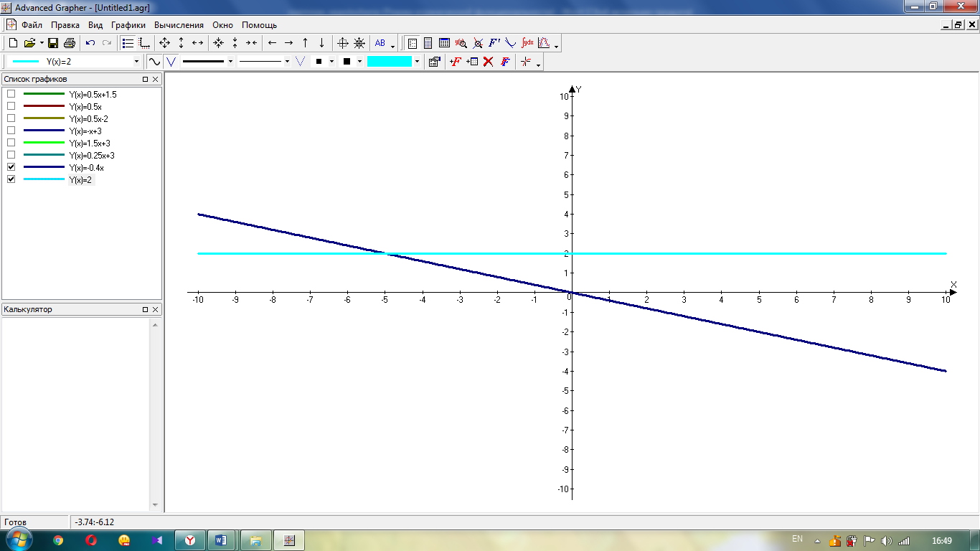Open the Помощь menu
The image size is (980, 551).
[260, 25]
